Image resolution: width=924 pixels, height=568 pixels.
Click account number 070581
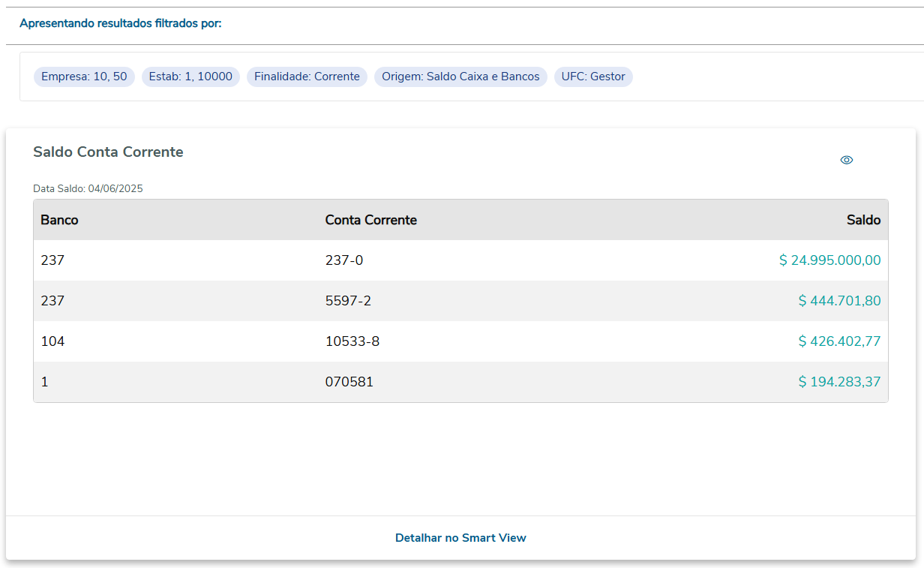click(349, 382)
